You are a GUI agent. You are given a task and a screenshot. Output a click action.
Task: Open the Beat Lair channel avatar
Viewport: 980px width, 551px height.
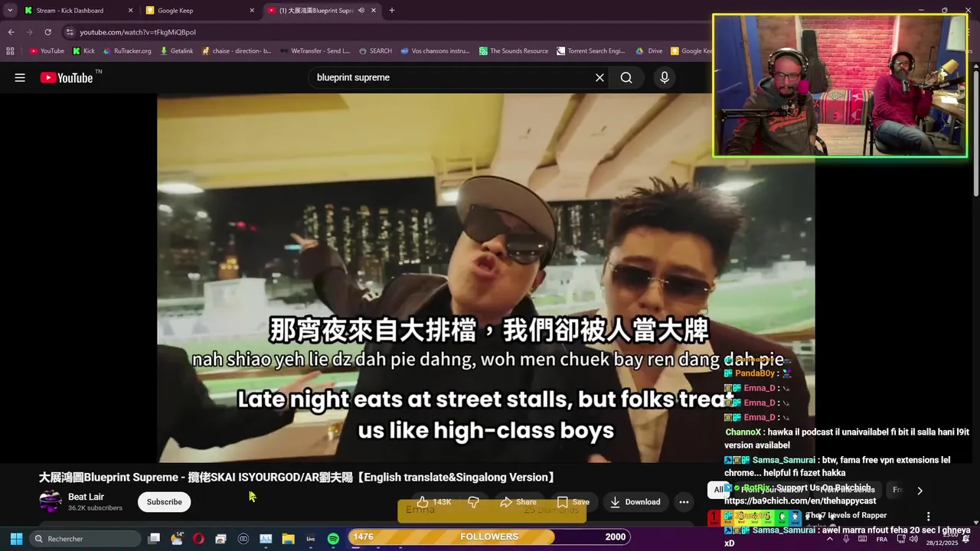tap(51, 502)
